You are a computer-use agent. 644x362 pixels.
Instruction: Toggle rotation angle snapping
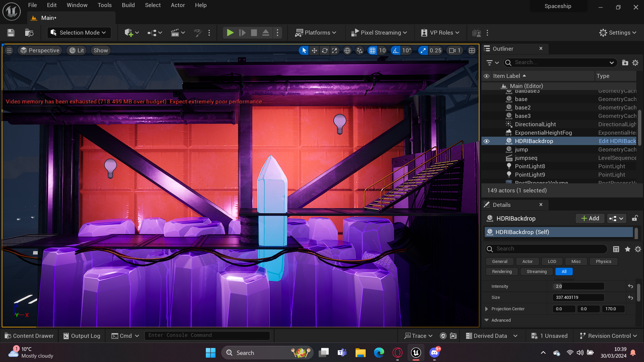coord(396,50)
